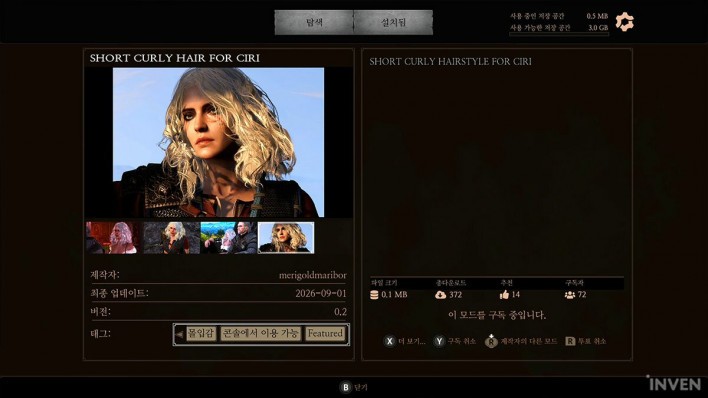Click the 태그: label
Viewport: 708px width, 398px height.
pos(100,334)
